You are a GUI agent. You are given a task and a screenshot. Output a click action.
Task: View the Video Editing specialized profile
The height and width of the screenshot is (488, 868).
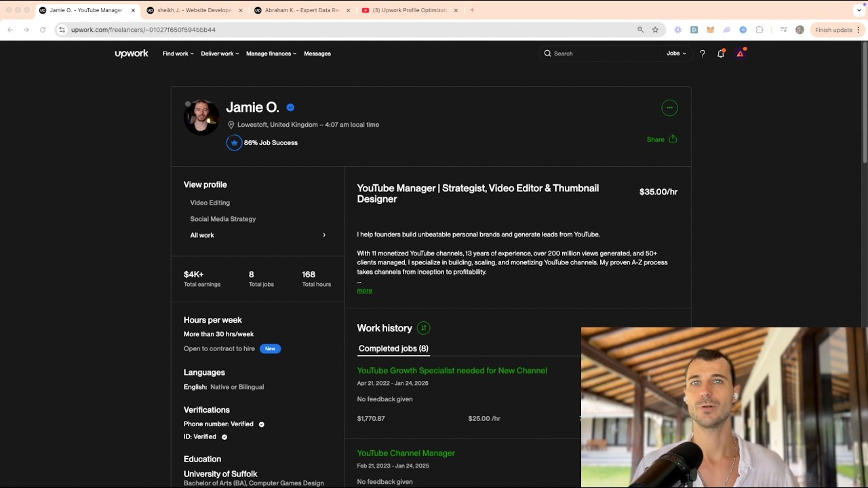pos(210,203)
